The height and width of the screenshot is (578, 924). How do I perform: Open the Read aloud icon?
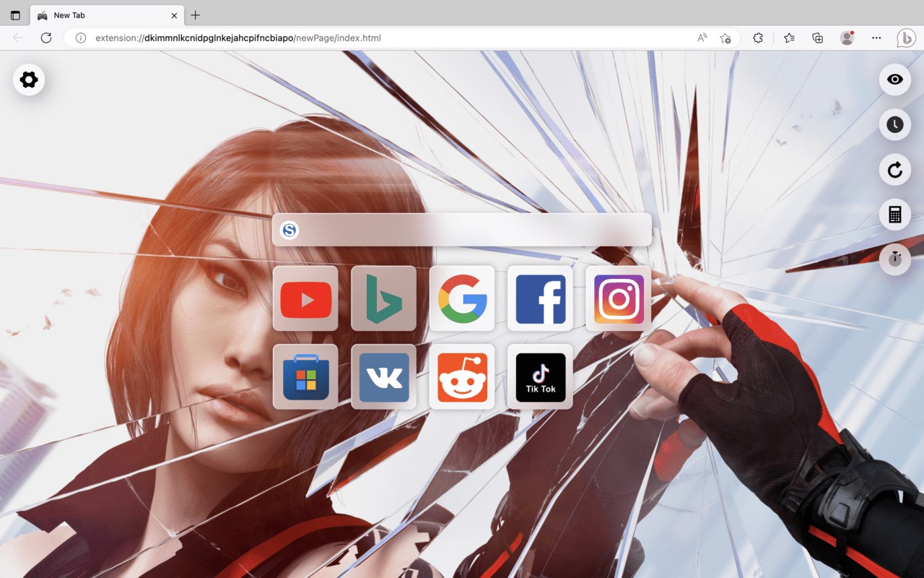702,38
